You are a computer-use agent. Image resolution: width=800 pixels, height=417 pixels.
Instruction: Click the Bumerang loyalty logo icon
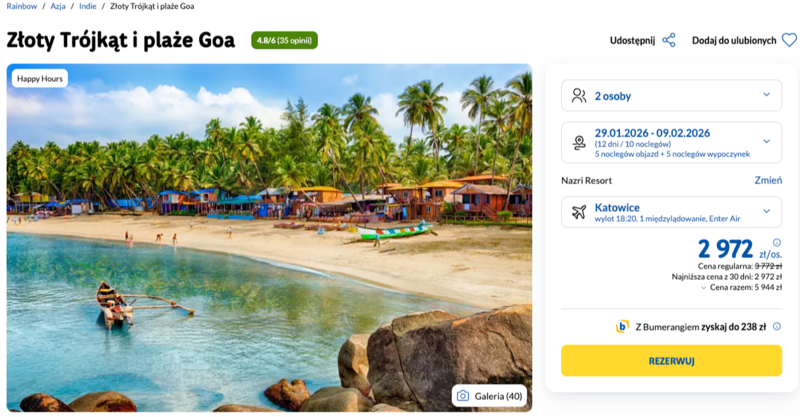click(x=622, y=326)
